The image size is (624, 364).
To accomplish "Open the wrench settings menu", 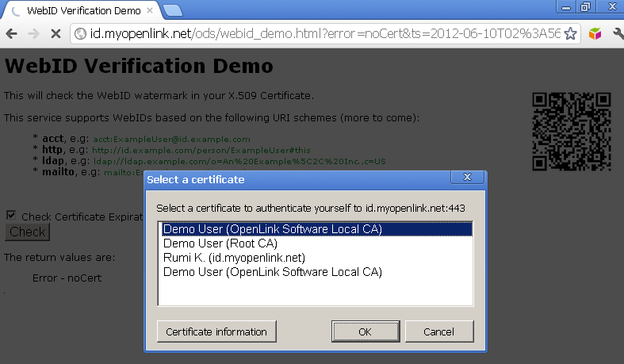I will click(617, 34).
